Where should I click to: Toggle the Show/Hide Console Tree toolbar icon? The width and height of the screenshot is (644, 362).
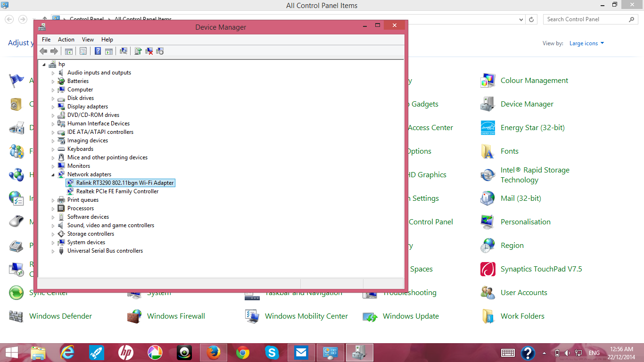point(69,51)
